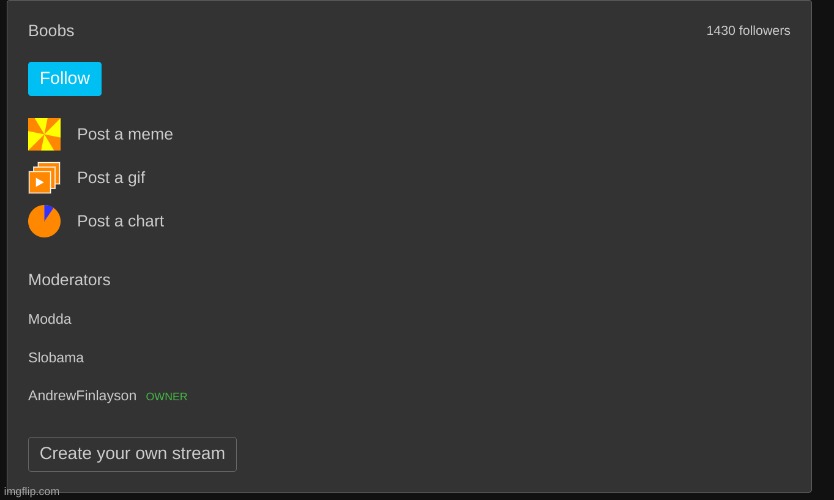Click the imgflip.com watermark
Viewport: 834px width, 500px height.
point(32,491)
